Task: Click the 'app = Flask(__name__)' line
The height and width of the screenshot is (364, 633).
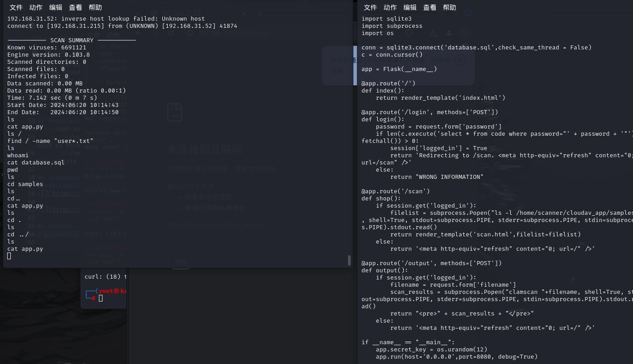Action: pos(399,69)
